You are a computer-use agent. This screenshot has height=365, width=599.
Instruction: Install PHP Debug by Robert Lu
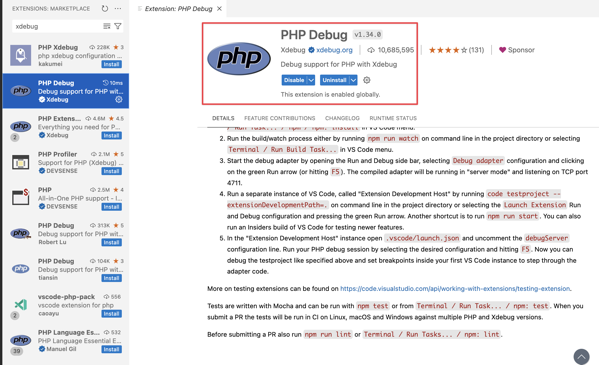(112, 243)
